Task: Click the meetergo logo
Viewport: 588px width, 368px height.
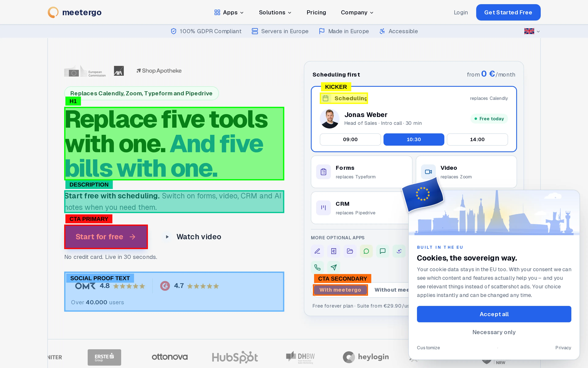Action: (75, 12)
